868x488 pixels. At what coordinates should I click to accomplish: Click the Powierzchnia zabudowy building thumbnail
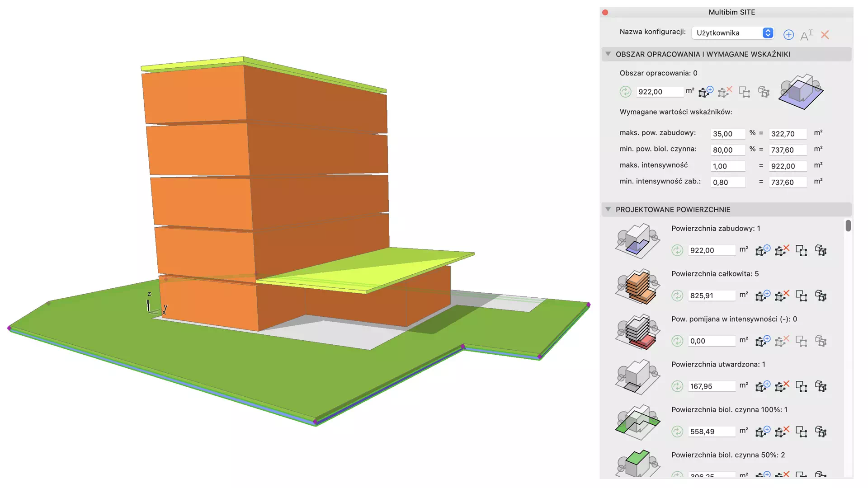pyautogui.click(x=637, y=241)
